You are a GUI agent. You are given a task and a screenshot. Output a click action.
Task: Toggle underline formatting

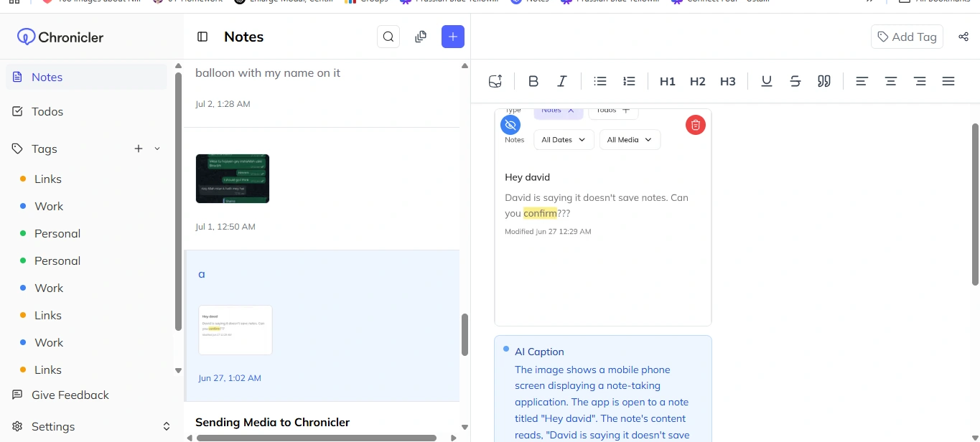[767, 81]
